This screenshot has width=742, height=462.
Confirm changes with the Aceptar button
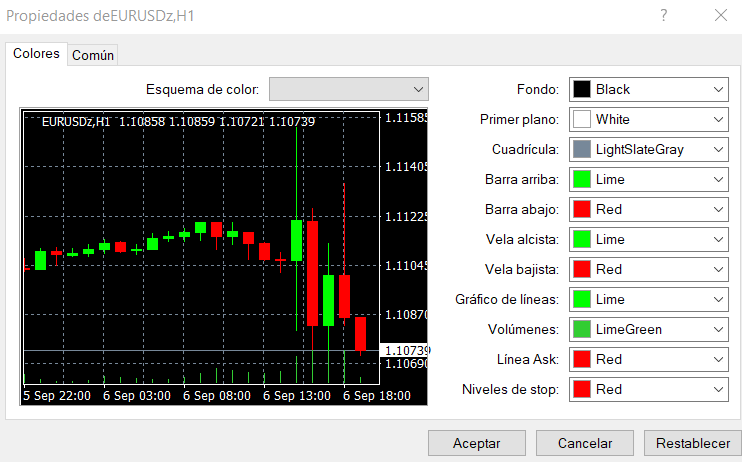[x=477, y=443]
